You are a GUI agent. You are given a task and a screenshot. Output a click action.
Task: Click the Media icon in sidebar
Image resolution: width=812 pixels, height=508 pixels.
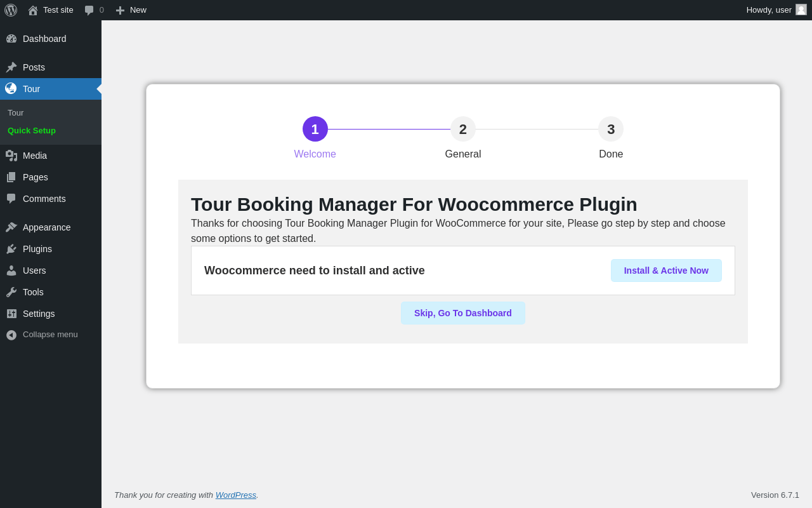(11, 156)
